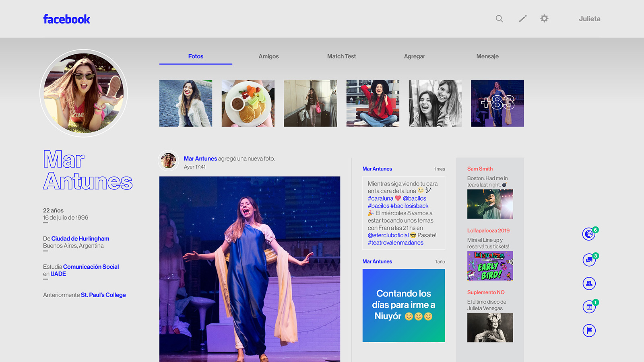Open the +83 more photos thumbnail
Viewport: 644px width, 362px height.
[497, 103]
